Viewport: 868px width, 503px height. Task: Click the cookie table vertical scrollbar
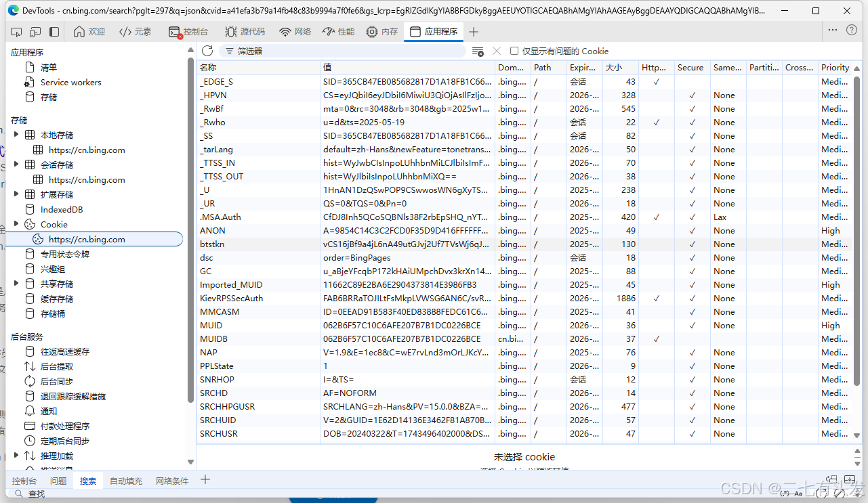click(857, 230)
